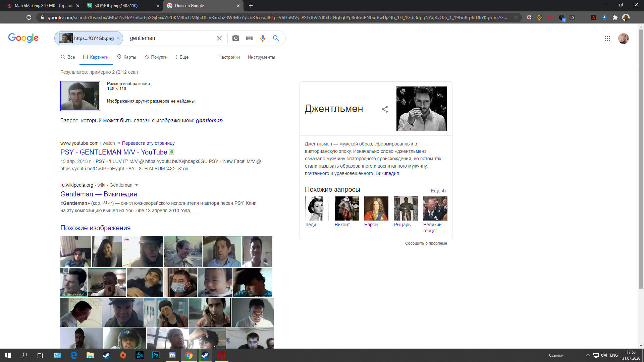Open the Google apps grid icon
Viewport: 644px width, 362px height.
pyautogui.click(x=607, y=39)
